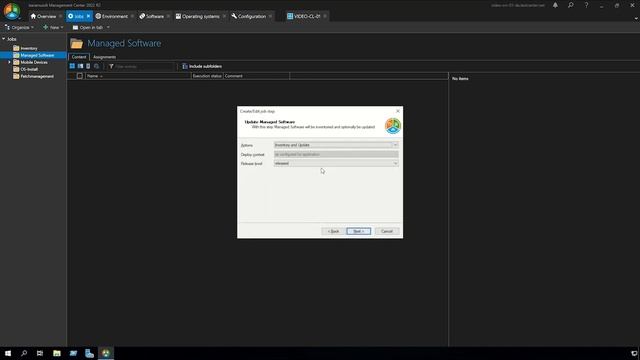
Task: Click the search icon in content toolbar
Action: pos(96,66)
